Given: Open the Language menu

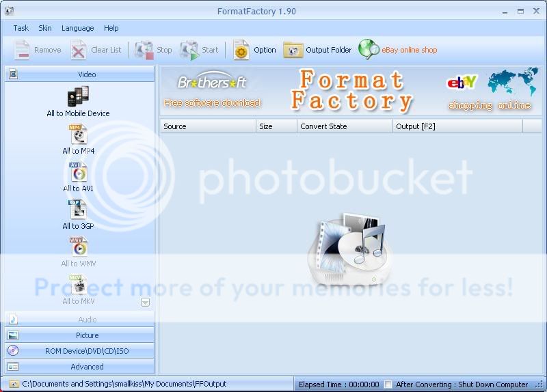Looking at the screenshot, I should pos(77,28).
